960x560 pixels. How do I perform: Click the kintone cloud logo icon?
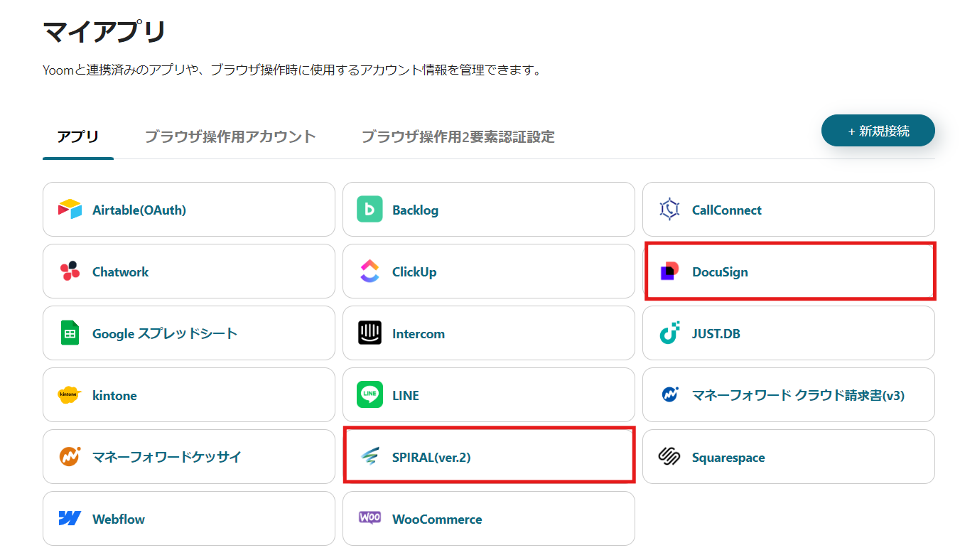click(x=70, y=395)
